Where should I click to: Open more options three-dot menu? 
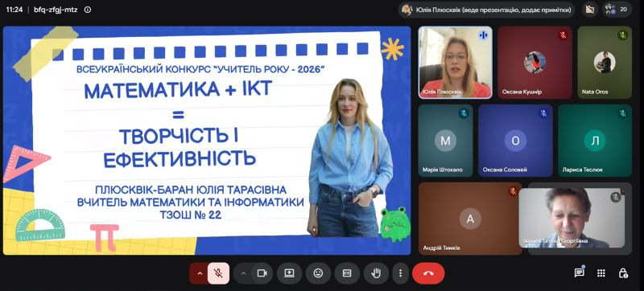(400, 273)
